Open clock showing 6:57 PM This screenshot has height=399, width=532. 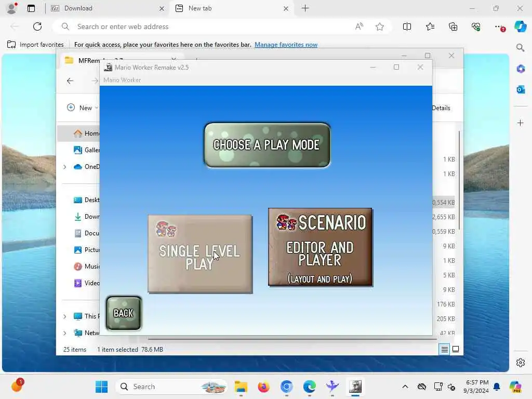(x=476, y=387)
